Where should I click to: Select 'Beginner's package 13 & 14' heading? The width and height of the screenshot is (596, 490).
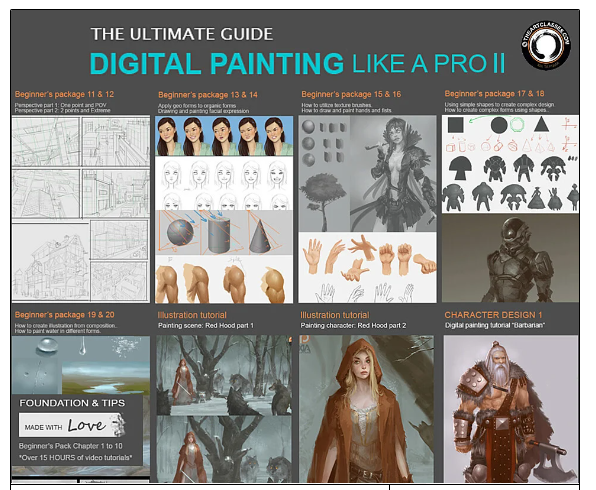point(208,95)
